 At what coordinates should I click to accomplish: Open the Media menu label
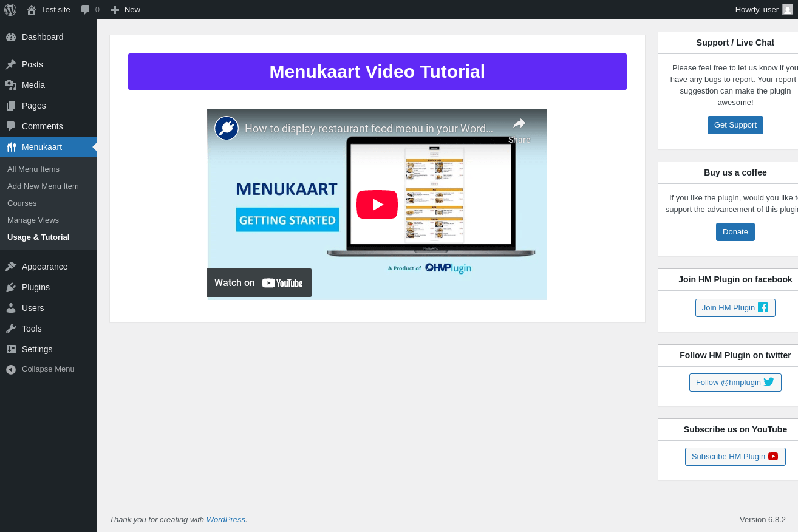coord(33,85)
